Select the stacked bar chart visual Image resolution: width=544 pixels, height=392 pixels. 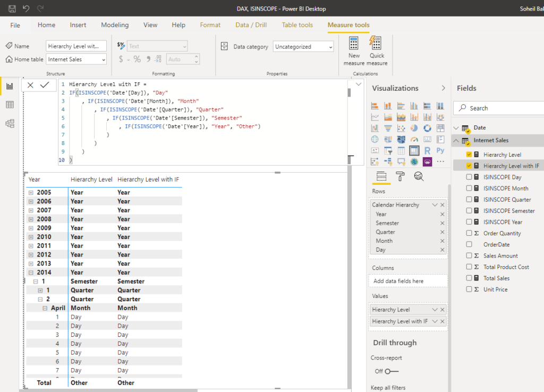click(375, 106)
